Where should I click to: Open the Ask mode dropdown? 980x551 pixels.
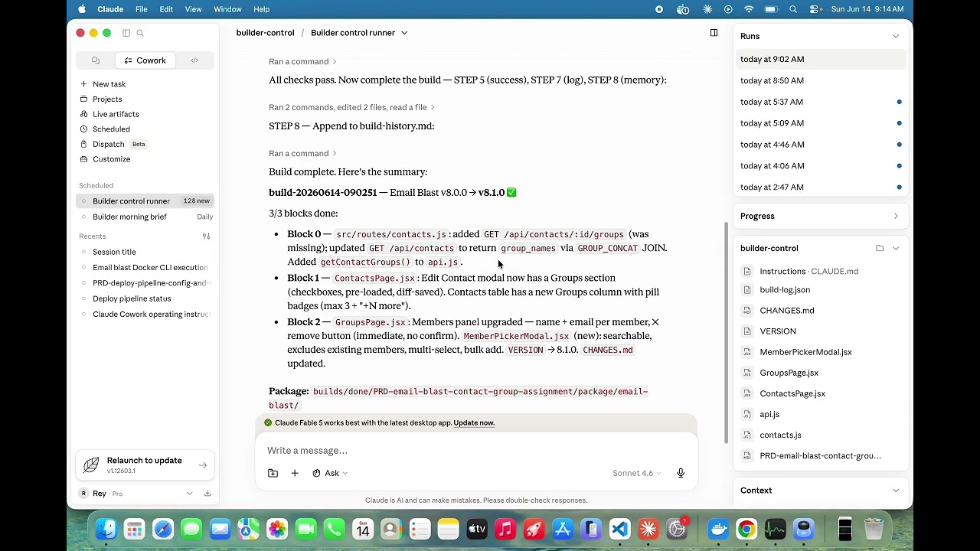point(330,474)
